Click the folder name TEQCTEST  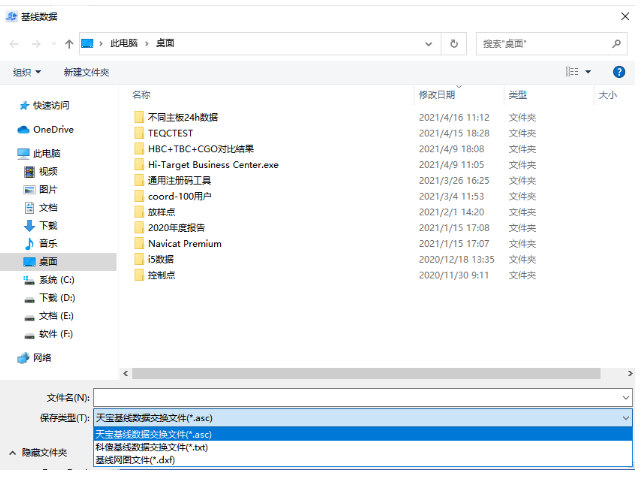(x=170, y=133)
